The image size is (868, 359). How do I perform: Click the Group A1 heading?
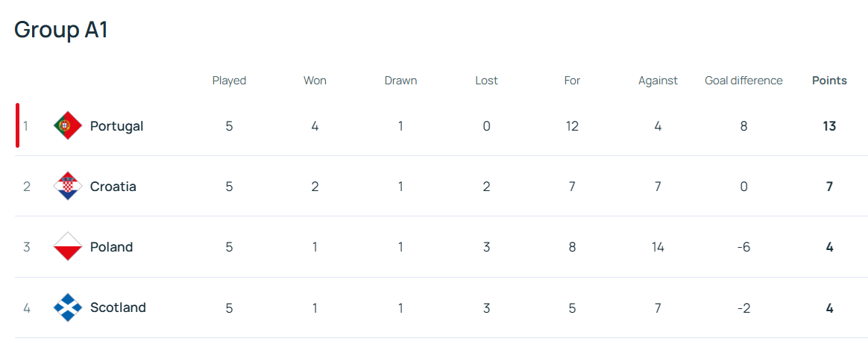(61, 30)
